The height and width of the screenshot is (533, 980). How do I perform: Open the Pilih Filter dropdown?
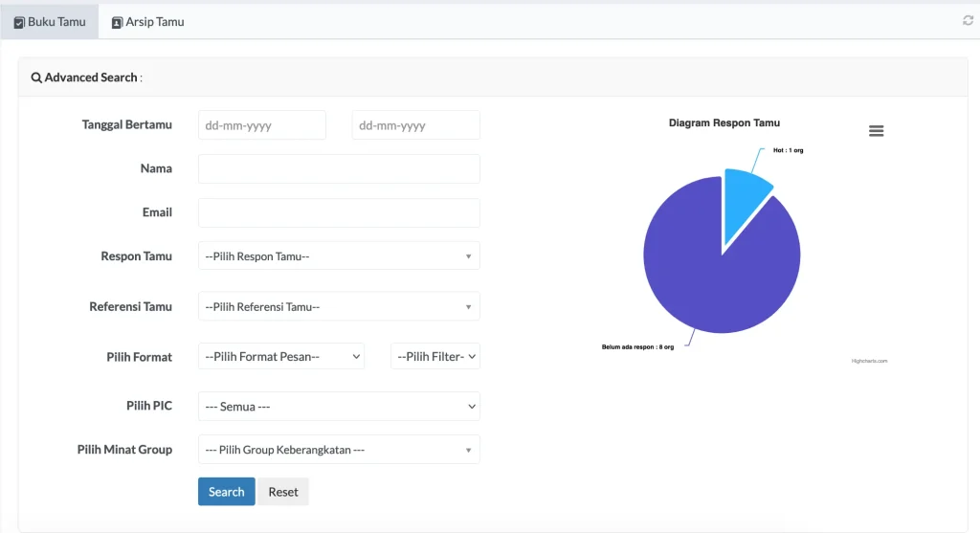click(435, 357)
